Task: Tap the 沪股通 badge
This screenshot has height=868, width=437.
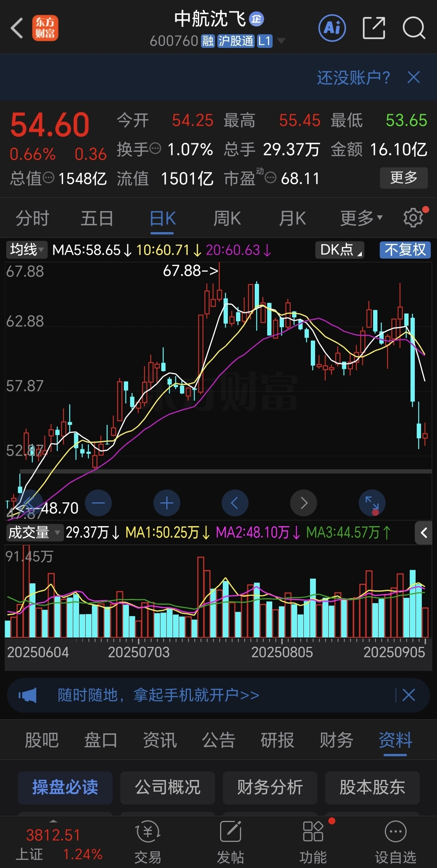Action: (x=235, y=41)
